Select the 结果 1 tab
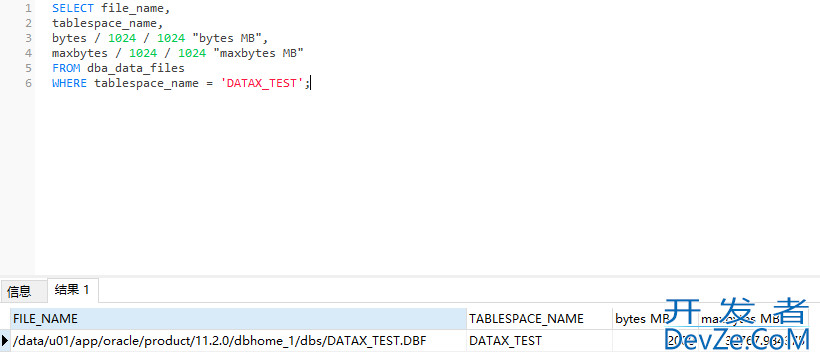The image size is (820, 361). (x=72, y=290)
